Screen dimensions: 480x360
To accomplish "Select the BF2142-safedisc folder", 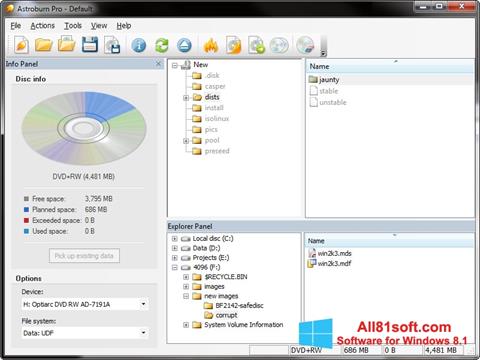I will coord(239,305).
